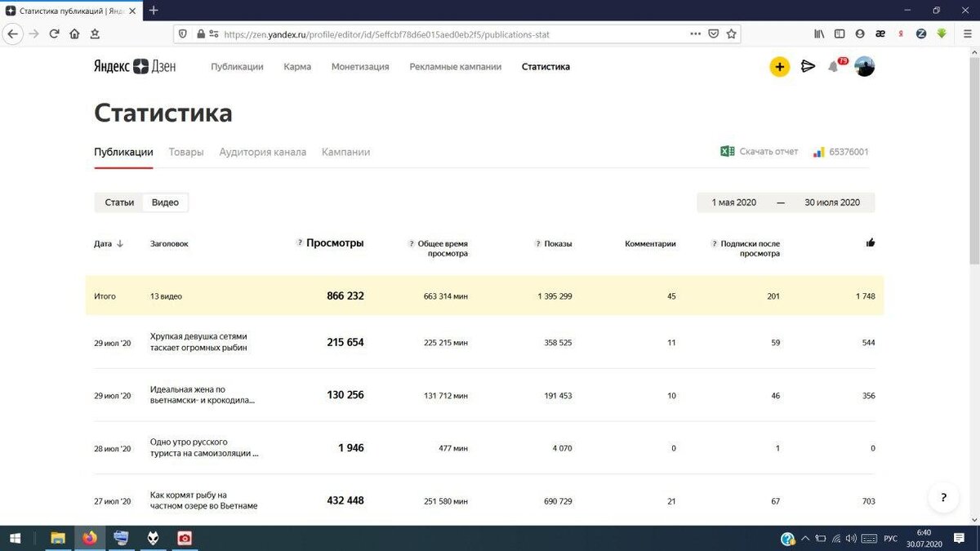Open the Монетизация navigation item
Image resolution: width=980 pixels, height=551 pixels.
coord(360,67)
